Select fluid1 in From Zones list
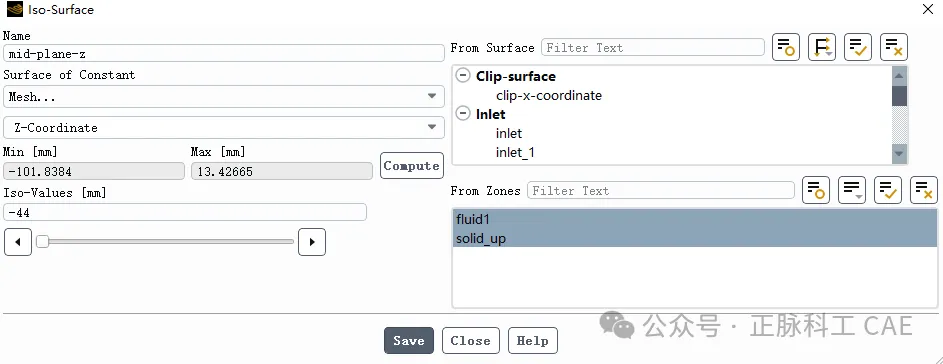Image resolution: width=943 pixels, height=364 pixels. tap(695, 219)
